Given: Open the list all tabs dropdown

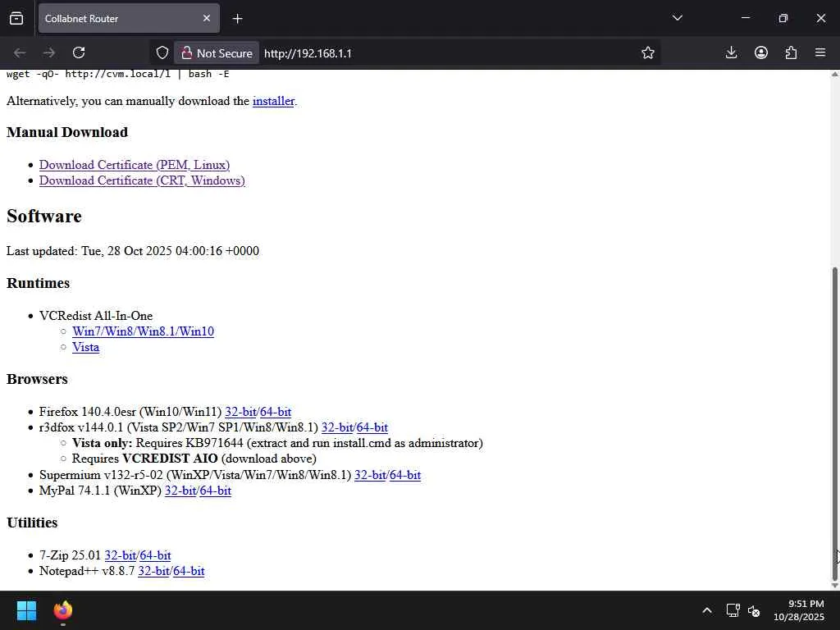Looking at the screenshot, I should click(x=677, y=18).
